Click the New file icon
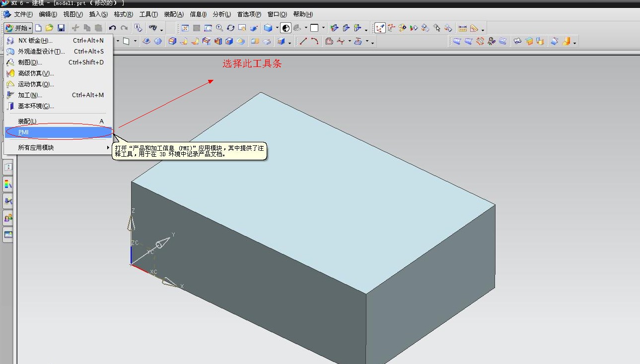Screen dimensions: 640x364 pyautogui.click(x=38, y=28)
